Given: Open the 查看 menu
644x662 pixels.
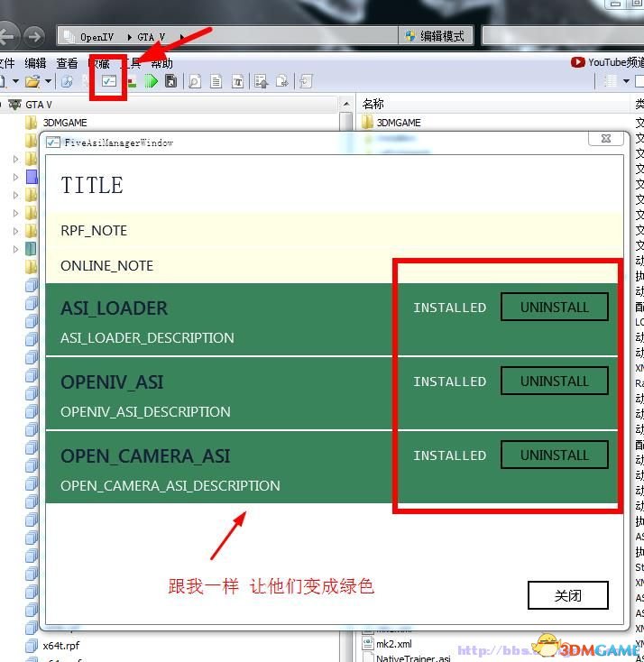Looking at the screenshot, I should click(x=67, y=63).
